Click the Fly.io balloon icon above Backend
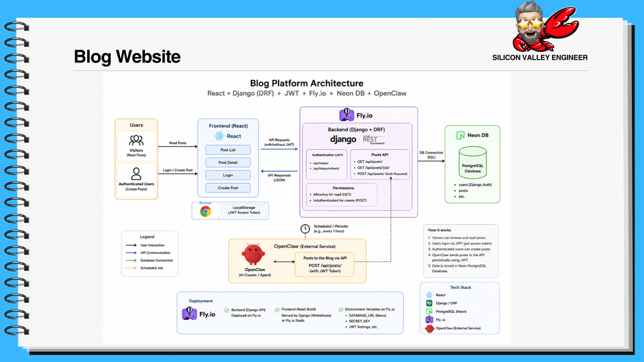Screen dimensions: 644x362 pyautogui.click(x=347, y=115)
